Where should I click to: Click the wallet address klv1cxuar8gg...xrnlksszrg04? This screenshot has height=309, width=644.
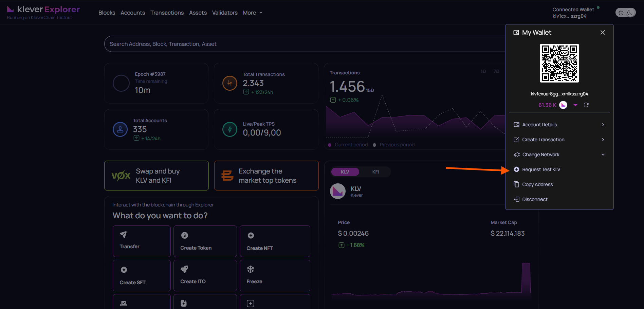pos(559,94)
